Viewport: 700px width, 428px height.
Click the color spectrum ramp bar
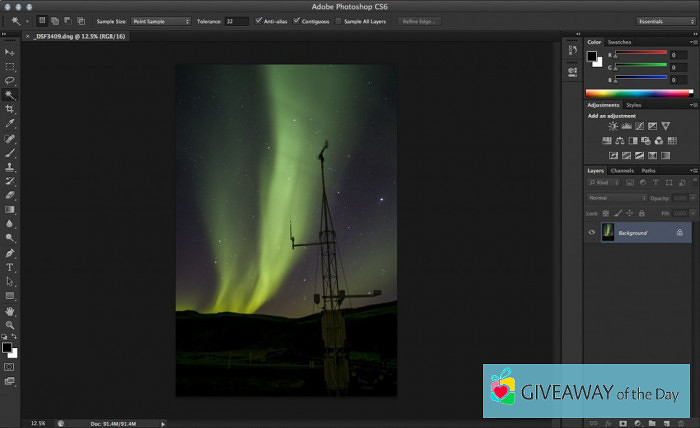[x=640, y=93]
